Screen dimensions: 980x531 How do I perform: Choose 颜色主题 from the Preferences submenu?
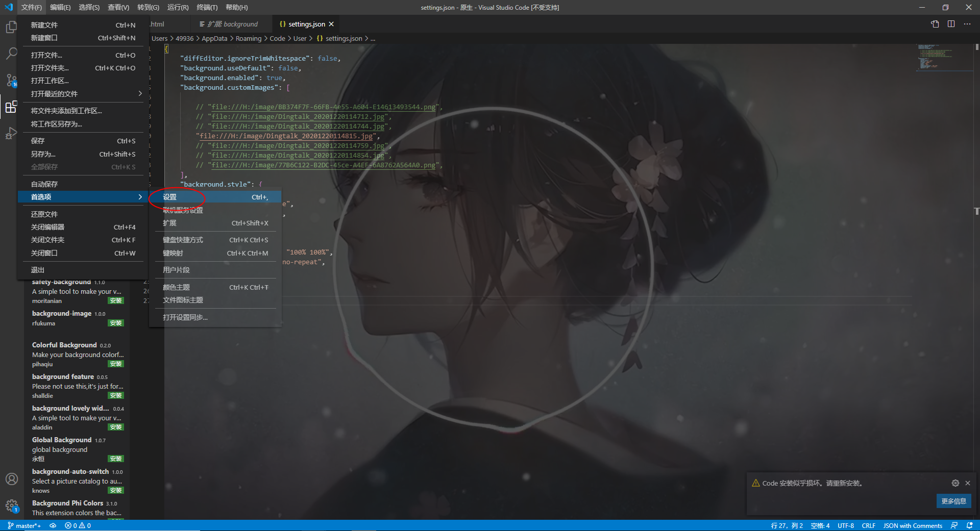[176, 287]
